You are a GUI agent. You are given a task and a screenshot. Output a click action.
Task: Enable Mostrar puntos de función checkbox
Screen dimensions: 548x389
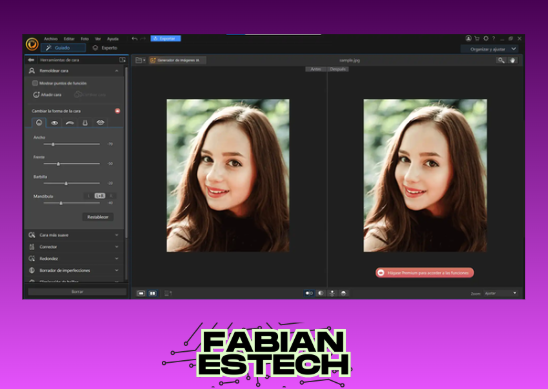tap(35, 83)
